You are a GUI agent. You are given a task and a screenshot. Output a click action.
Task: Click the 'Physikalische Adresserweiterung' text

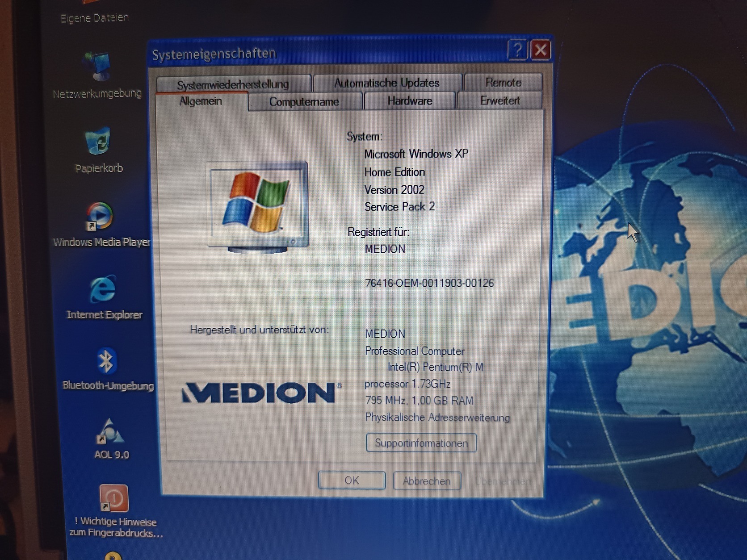click(437, 418)
